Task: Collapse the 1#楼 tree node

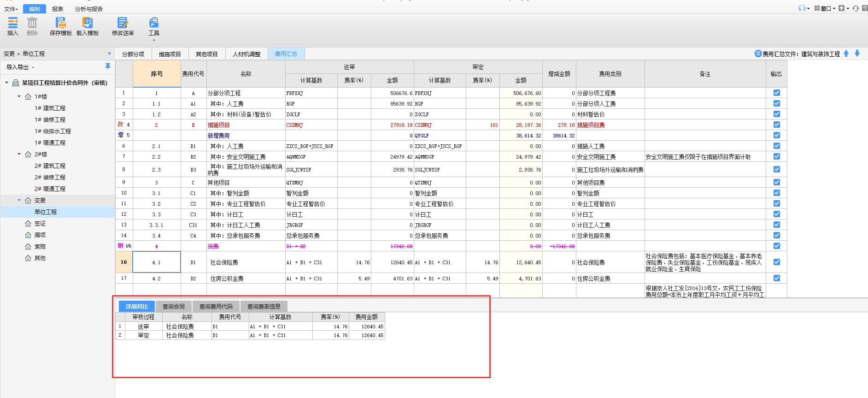Action: tap(19, 96)
